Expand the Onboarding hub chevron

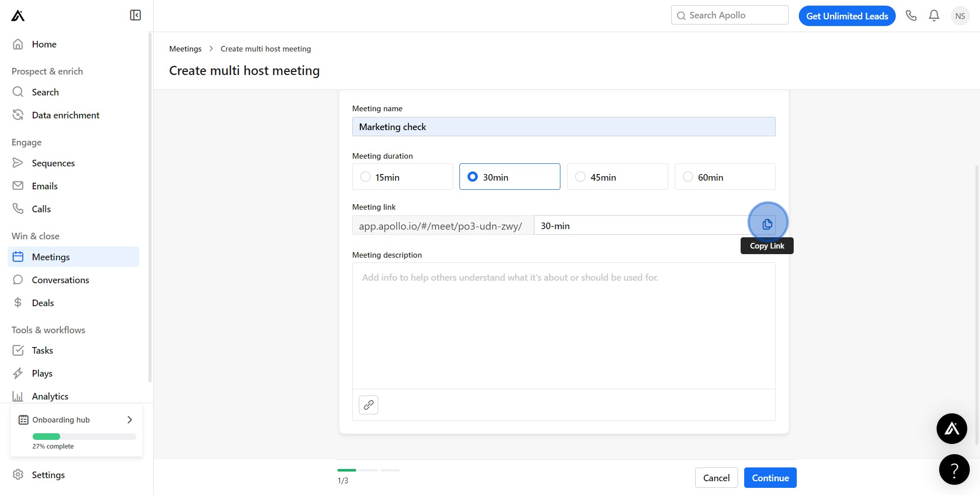point(130,419)
